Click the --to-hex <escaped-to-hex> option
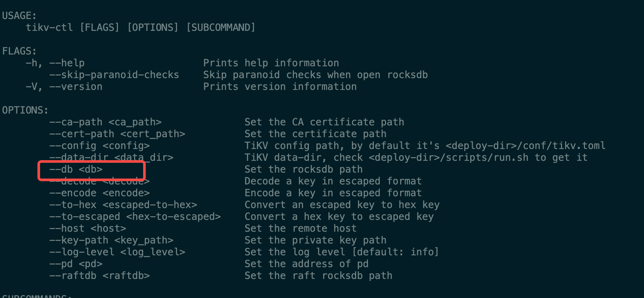The image size is (644, 298). click(123, 205)
